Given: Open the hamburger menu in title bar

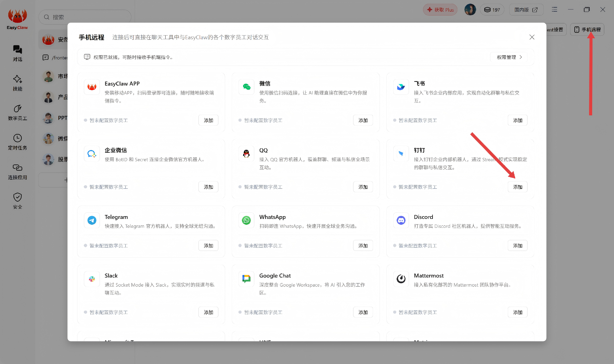Looking at the screenshot, I should coord(554,10).
